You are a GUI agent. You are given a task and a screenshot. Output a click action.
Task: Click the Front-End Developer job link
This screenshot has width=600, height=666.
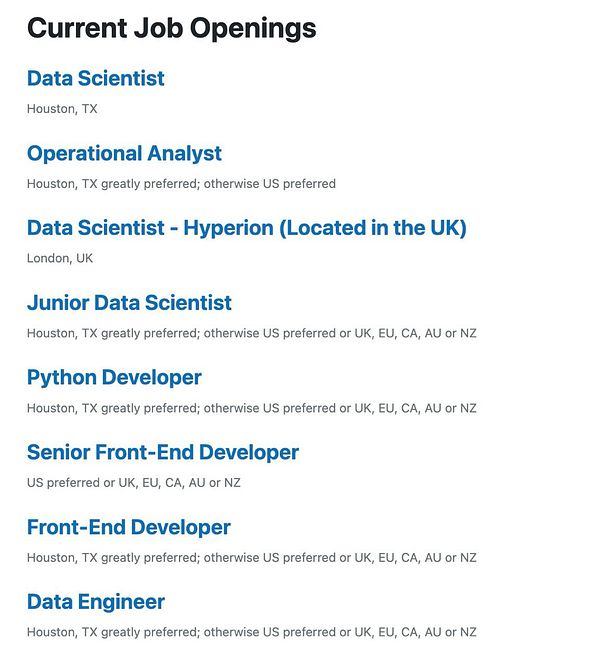(129, 527)
